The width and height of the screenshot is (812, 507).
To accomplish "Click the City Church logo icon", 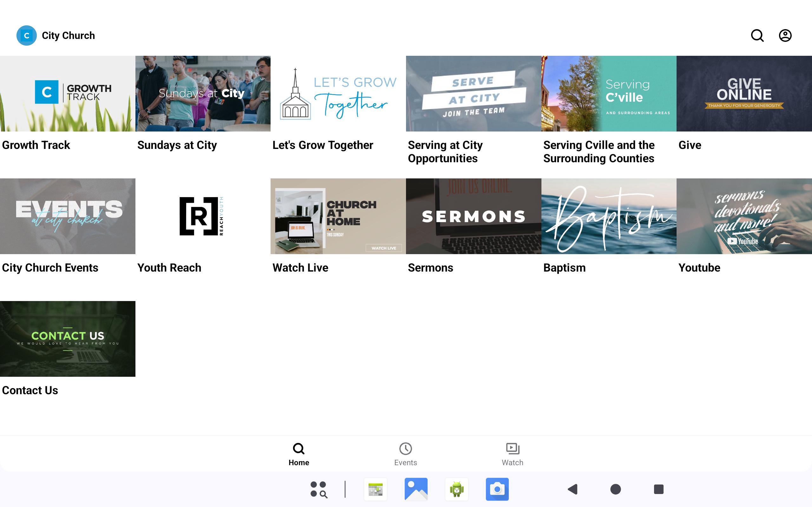I will pos(27,35).
